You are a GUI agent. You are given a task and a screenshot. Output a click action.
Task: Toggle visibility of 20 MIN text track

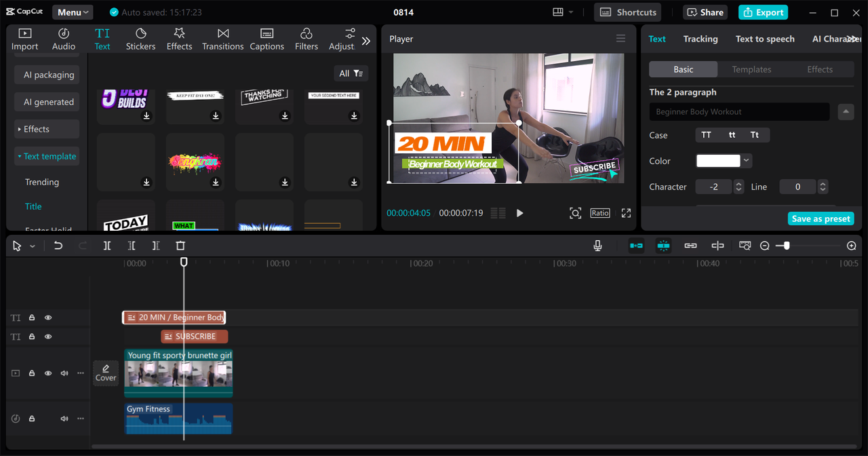pyautogui.click(x=48, y=318)
